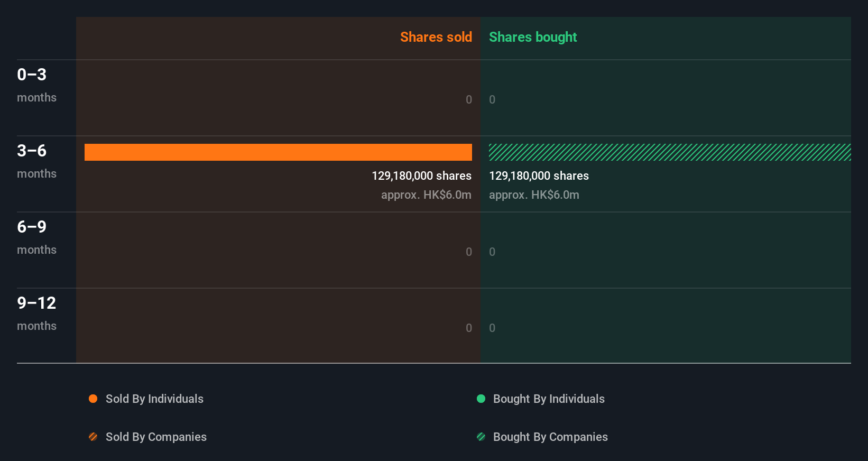Click the 0–3 months row label
Screen dimensions: 868x461
36,85
